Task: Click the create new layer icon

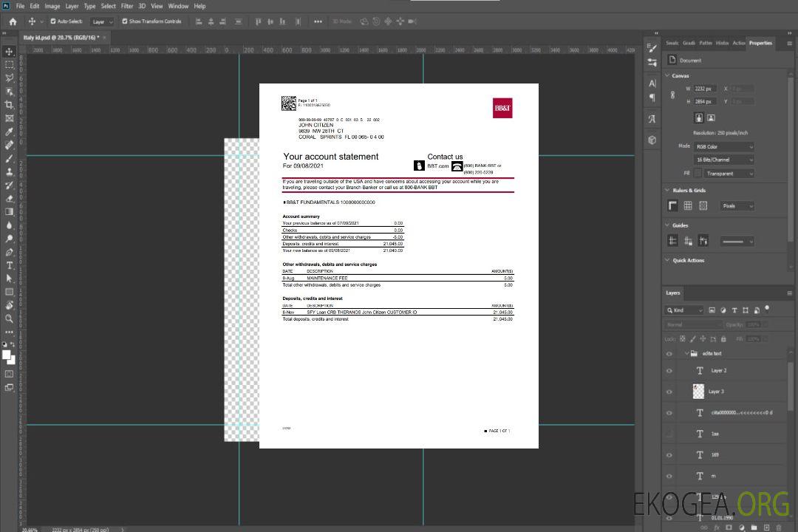Action: pyautogui.click(x=766, y=528)
